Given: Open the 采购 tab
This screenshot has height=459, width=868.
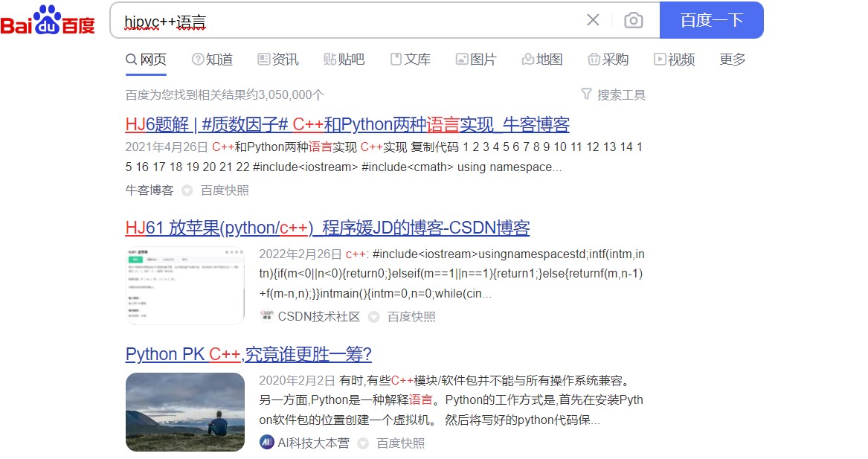Looking at the screenshot, I should (608, 60).
